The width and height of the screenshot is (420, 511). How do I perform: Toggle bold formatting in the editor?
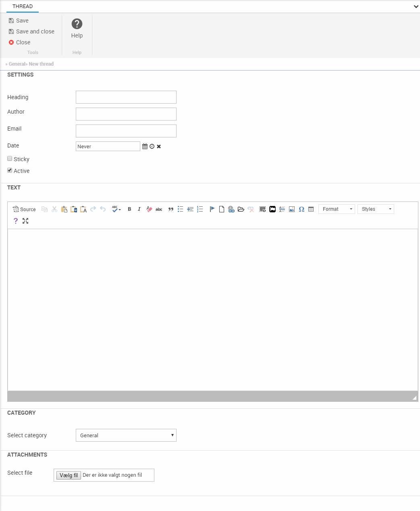point(129,209)
